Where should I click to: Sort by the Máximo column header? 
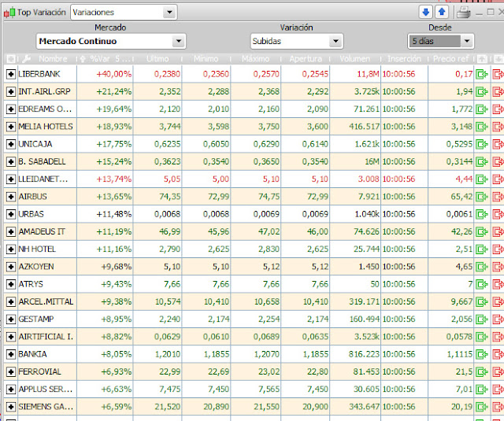pyautogui.click(x=255, y=59)
